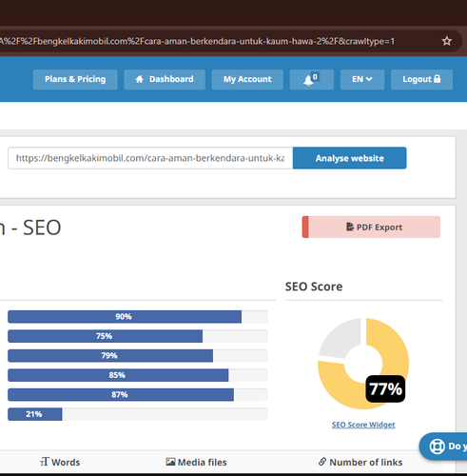Select the Number of links header

click(x=360, y=462)
